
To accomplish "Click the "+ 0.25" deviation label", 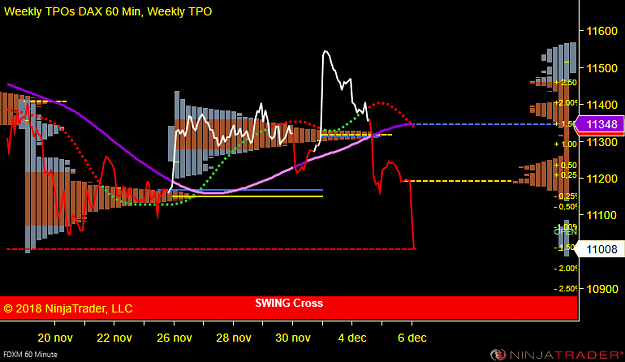I will click(x=566, y=175).
